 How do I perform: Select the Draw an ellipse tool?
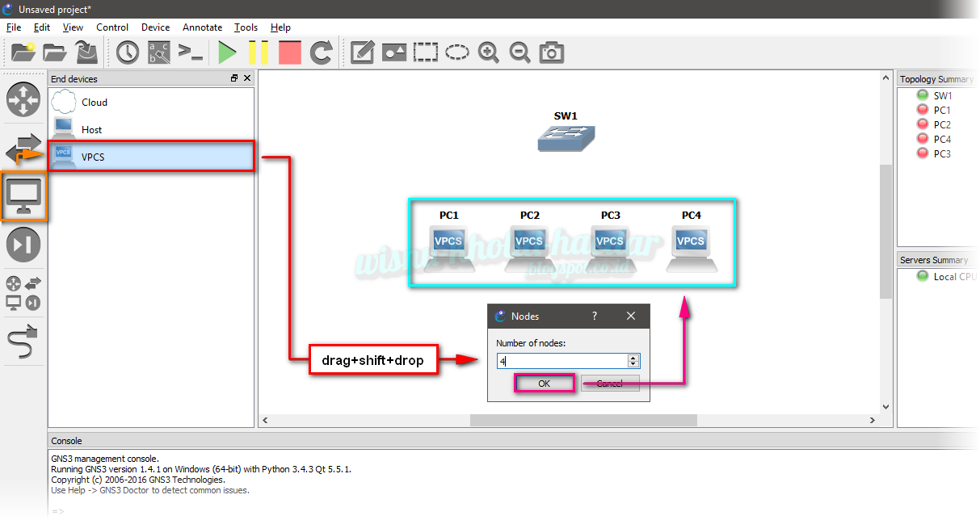[x=457, y=52]
